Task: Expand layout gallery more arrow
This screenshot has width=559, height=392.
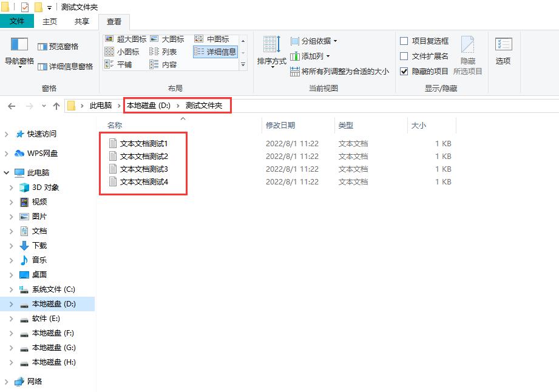Action: coord(243,64)
